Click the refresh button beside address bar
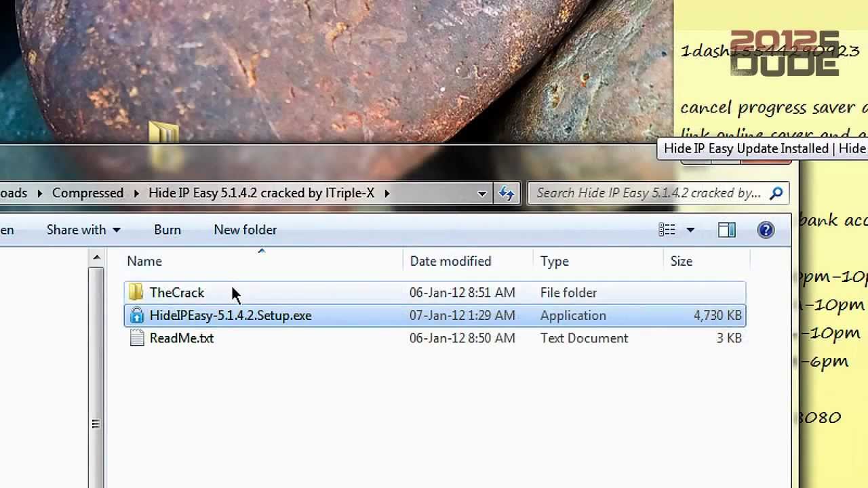 point(507,193)
